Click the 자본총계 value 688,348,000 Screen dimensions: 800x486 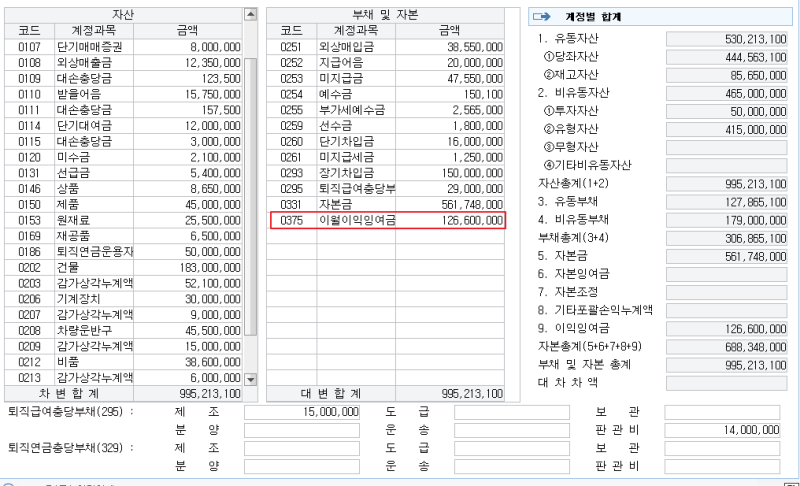click(727, 347)
